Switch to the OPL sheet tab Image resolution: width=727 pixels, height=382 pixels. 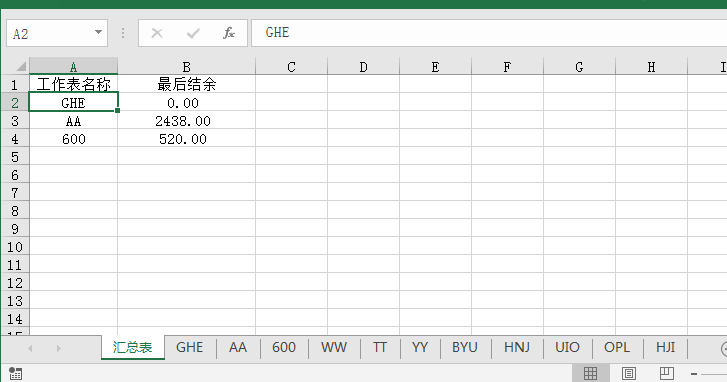point(617,347)
